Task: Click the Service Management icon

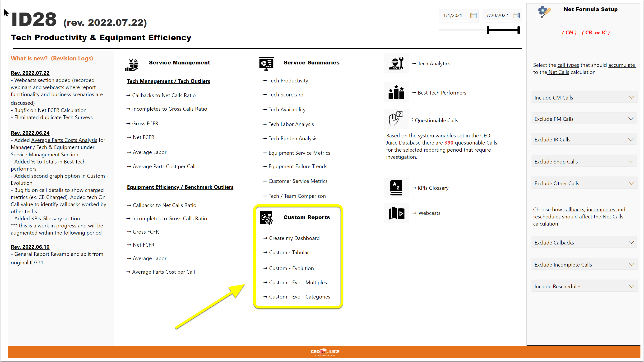Action: tap(132, 64)
